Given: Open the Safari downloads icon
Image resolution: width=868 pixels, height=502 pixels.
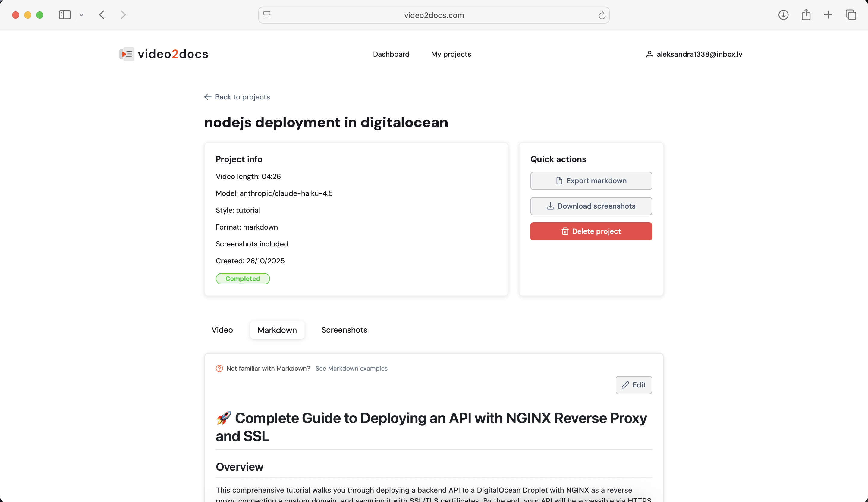Looking at the screenshot, I should pos(783,15).
